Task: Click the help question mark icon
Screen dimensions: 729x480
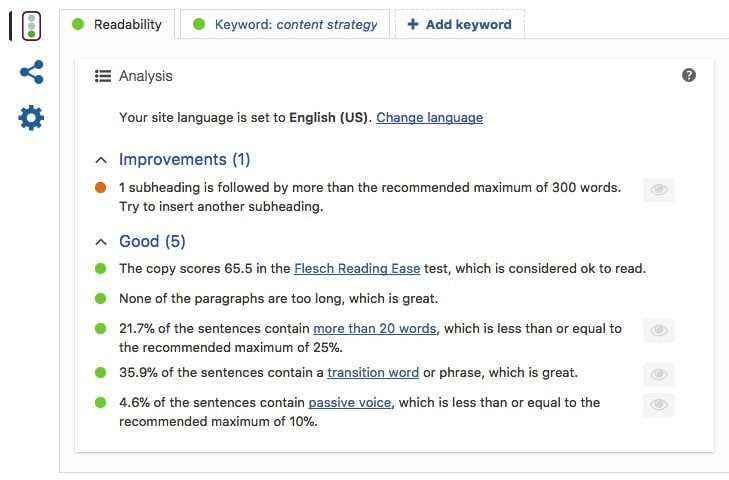Action: point(689,75)
